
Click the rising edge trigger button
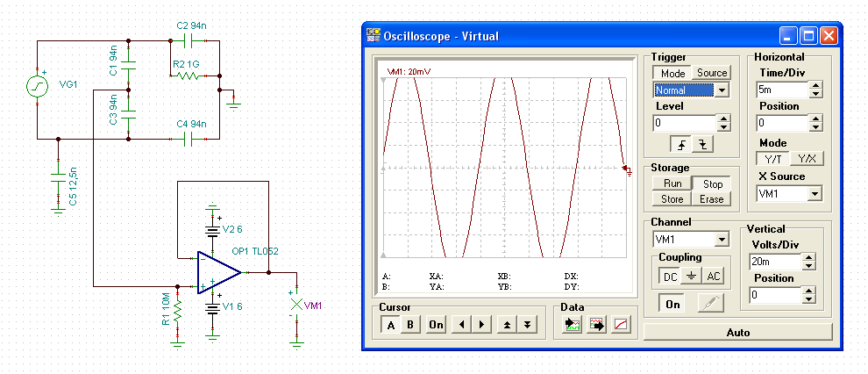(x=681, y=145)
